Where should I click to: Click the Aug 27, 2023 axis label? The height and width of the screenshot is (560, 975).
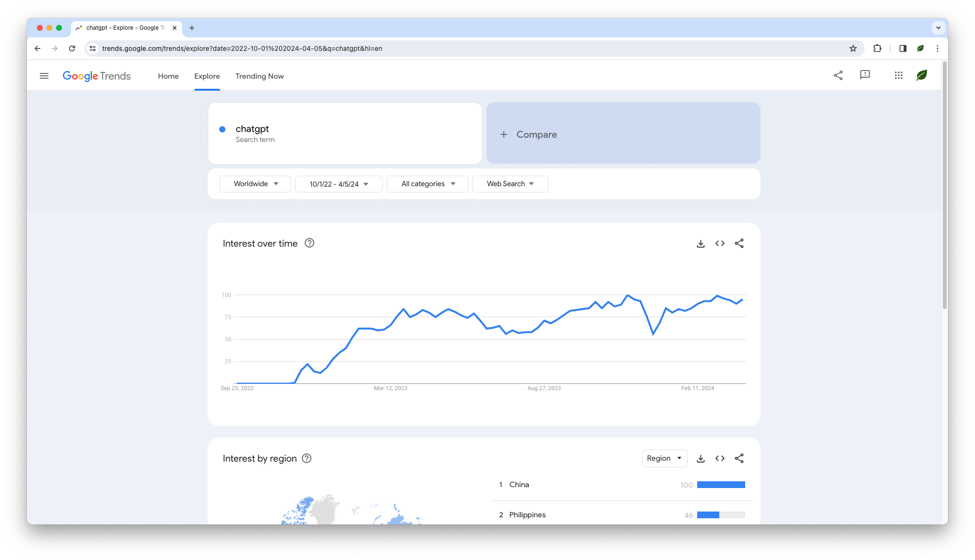[x=544, y=388]
